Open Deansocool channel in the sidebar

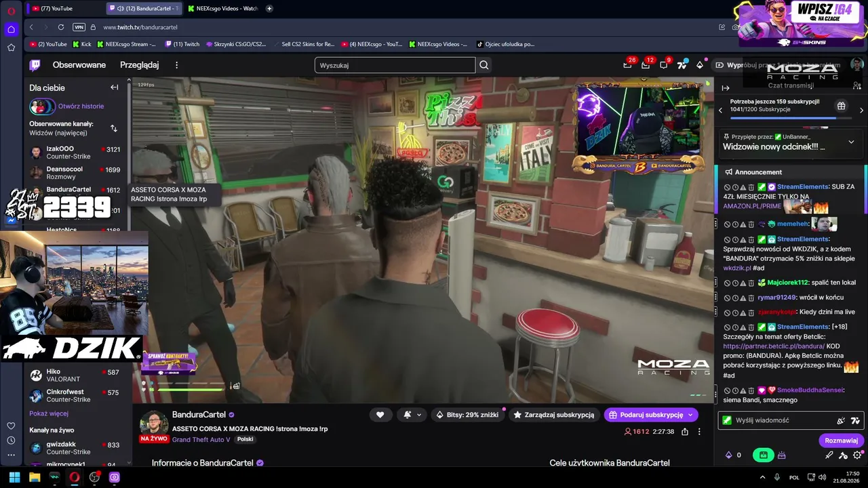(75, 173)
